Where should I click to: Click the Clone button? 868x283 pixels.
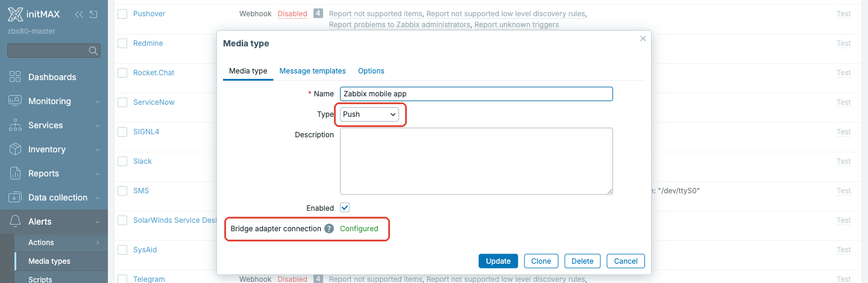point(541,261)
